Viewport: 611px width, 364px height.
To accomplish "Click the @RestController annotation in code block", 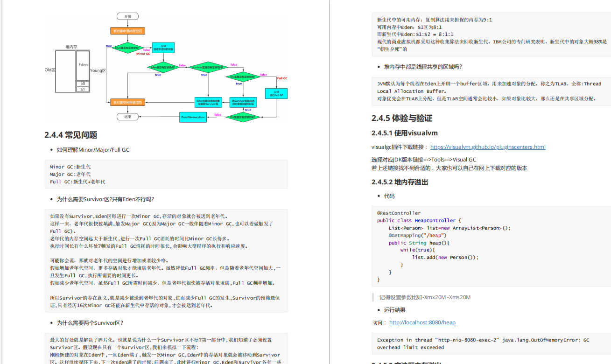I will coord(399,213).
